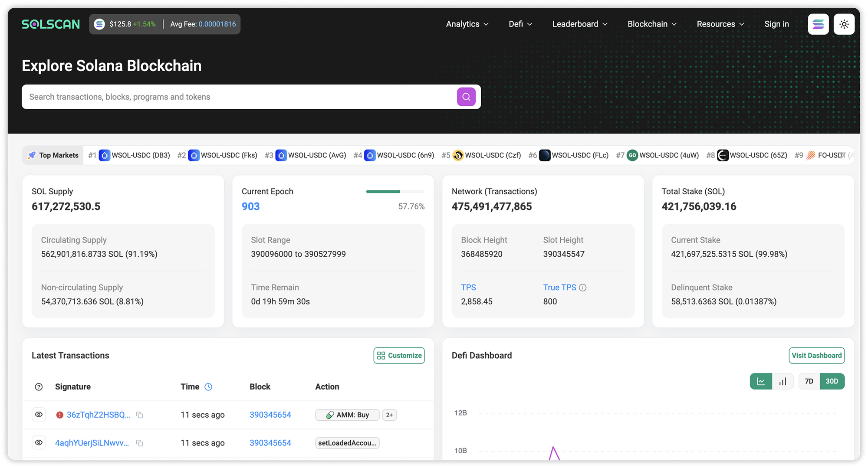Image resolution: width=868 pixels, height=468 pixels.
Task: Click the search magnifier icon
Action: click(466, 96)
